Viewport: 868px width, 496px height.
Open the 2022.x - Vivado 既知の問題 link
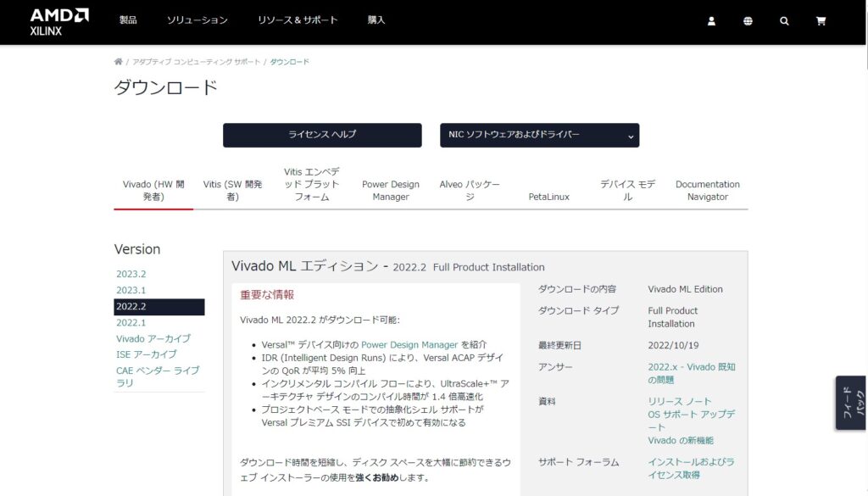click(692, 373)
